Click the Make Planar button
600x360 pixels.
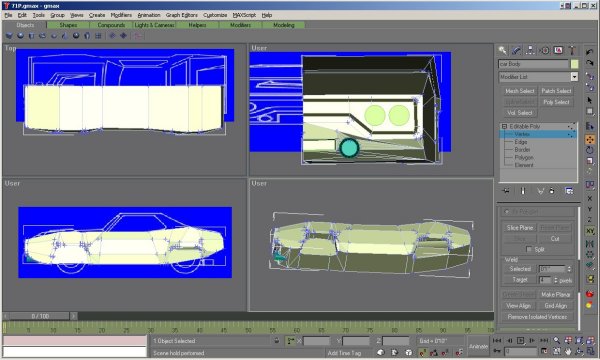click(556, 295)
